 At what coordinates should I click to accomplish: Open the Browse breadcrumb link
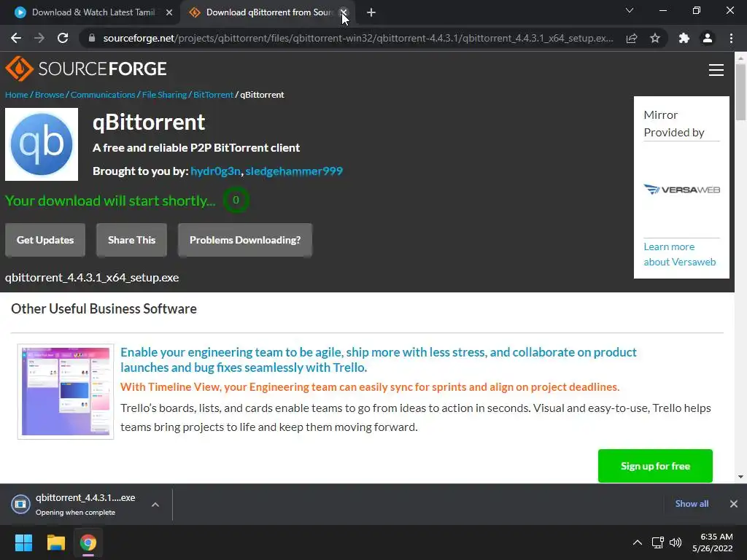tap(50, 95)
